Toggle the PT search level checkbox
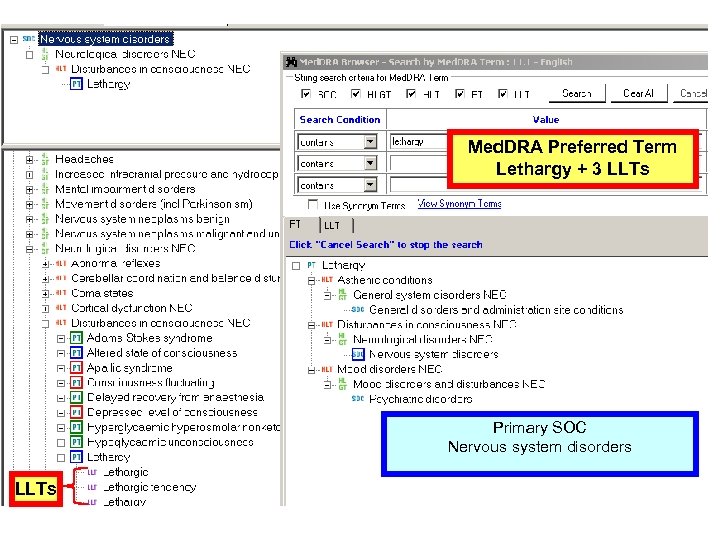Viewport: 720px width, 540px height. pos(460,94)
